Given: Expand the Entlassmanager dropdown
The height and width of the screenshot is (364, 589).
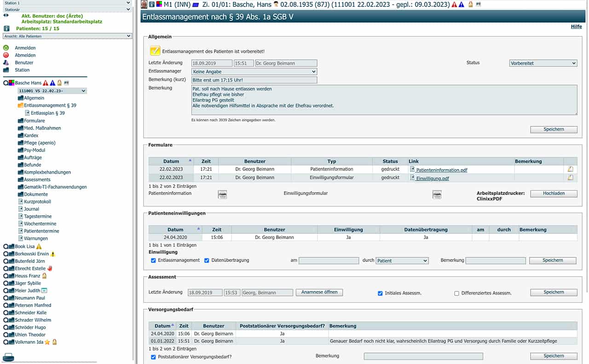Looking at the screenshot, I should click(x=254, y=72).
